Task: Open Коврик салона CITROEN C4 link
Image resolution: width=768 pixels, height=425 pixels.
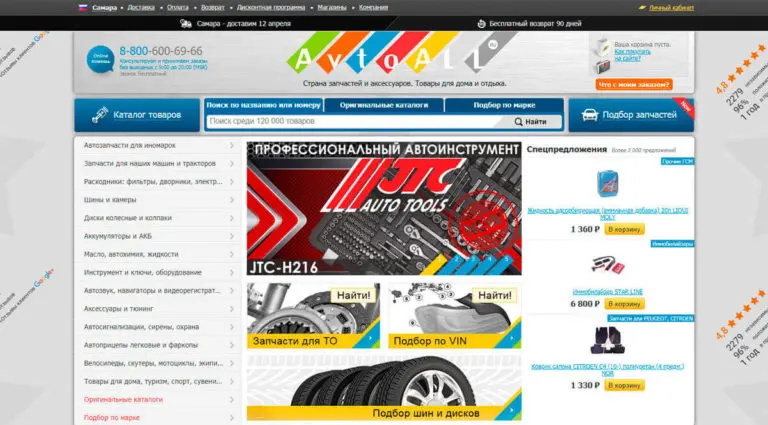Action: [x=607, y=370]
